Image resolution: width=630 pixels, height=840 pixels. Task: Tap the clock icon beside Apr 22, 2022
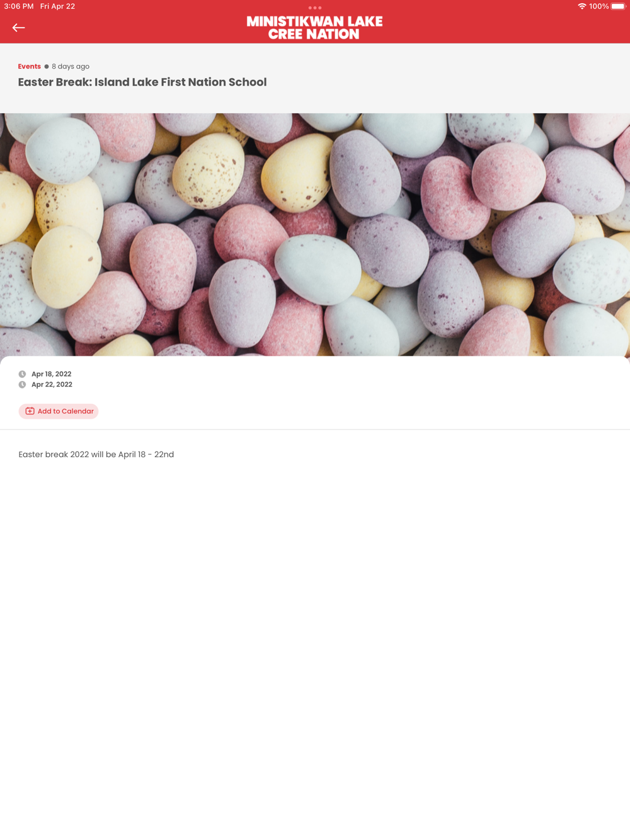22,385
